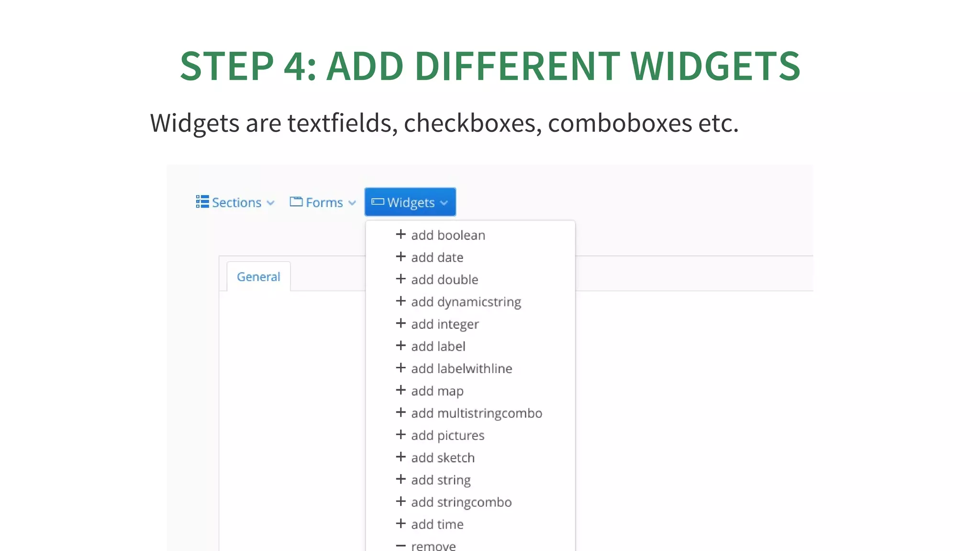
Task: Click plus icon beside add multistringcombo
Action: (x=401, y=412)
